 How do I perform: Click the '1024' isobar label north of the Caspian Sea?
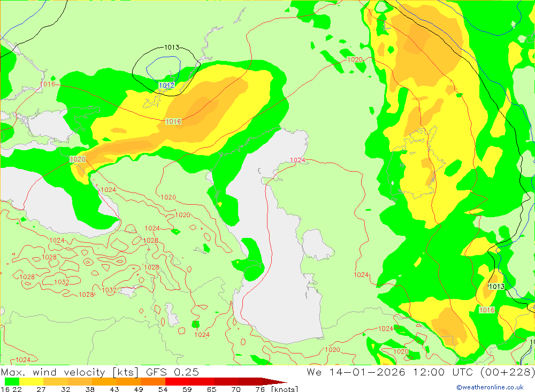(297, 160)
